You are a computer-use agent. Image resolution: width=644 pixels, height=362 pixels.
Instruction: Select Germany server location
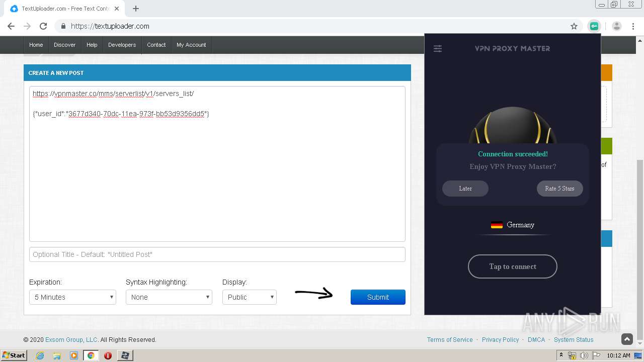point(513,225)
